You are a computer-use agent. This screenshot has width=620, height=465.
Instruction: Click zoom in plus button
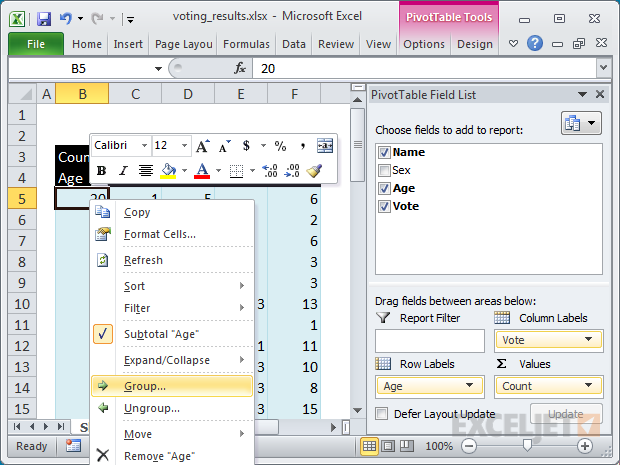585,446
